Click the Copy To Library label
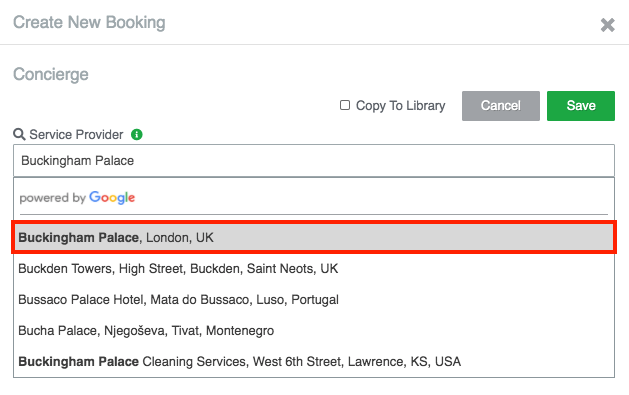Image resolution: width=629 pixels, height=395 pixels. pos(400,105)
